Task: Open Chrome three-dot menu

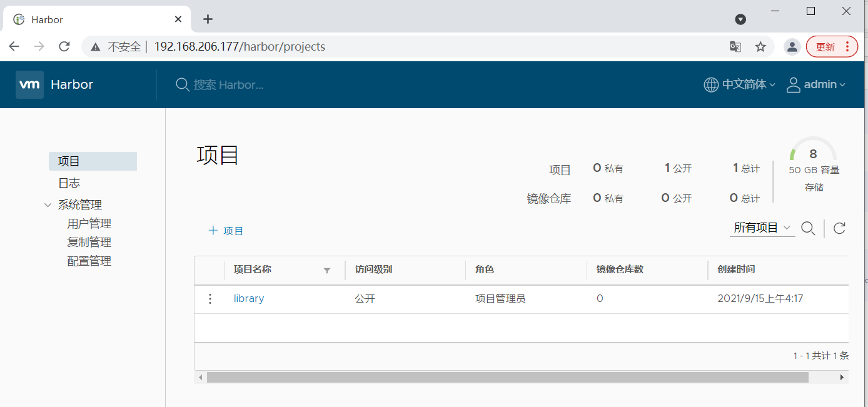Action: pyautogui.click(x=847, y=47)
